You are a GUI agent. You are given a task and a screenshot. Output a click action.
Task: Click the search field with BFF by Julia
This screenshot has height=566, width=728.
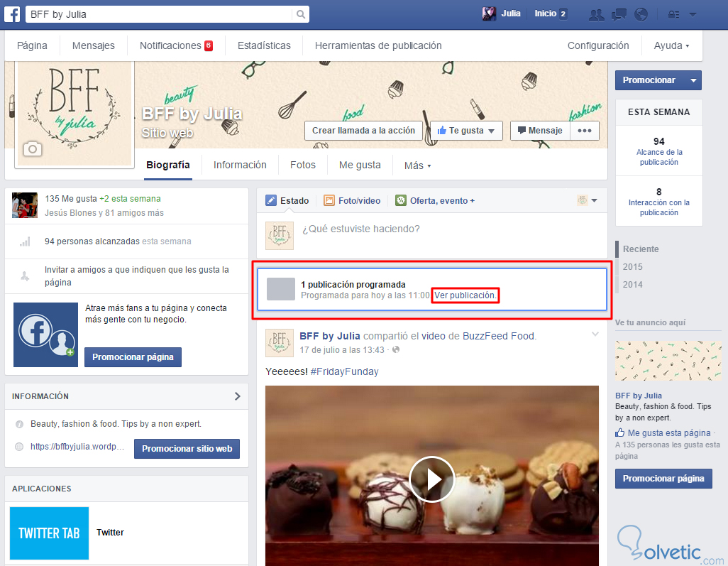(x=160, y=14)
